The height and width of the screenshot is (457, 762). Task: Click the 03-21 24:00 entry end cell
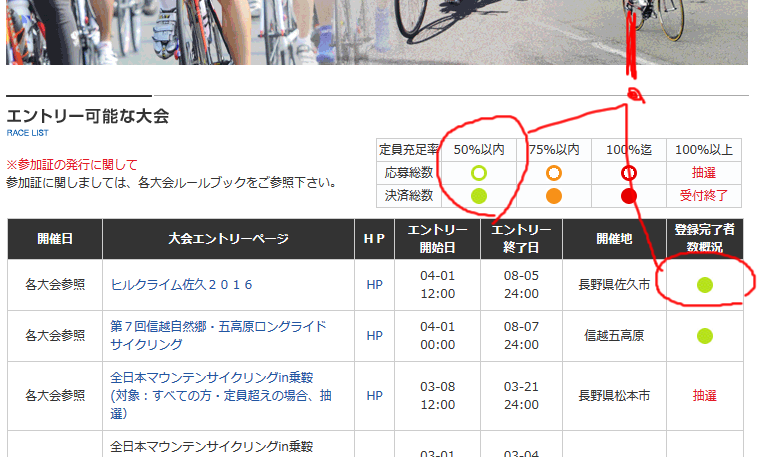(x=521, y=396)
